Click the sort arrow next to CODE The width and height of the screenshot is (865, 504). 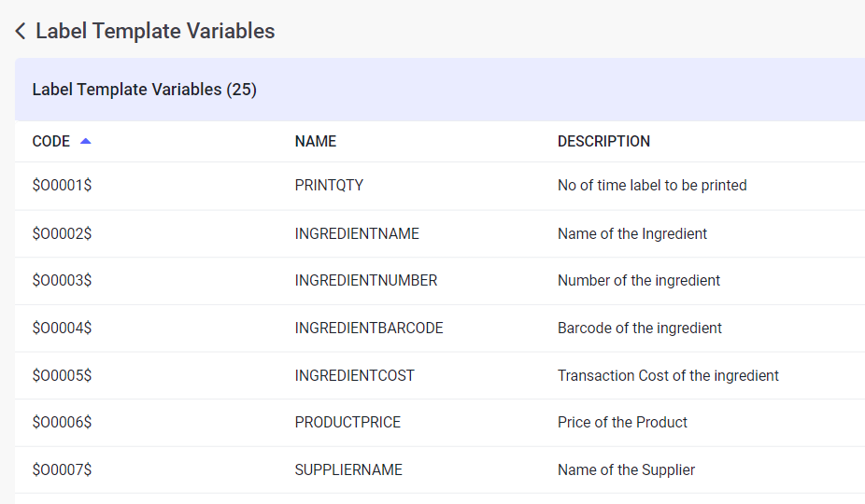pos(86,142)
